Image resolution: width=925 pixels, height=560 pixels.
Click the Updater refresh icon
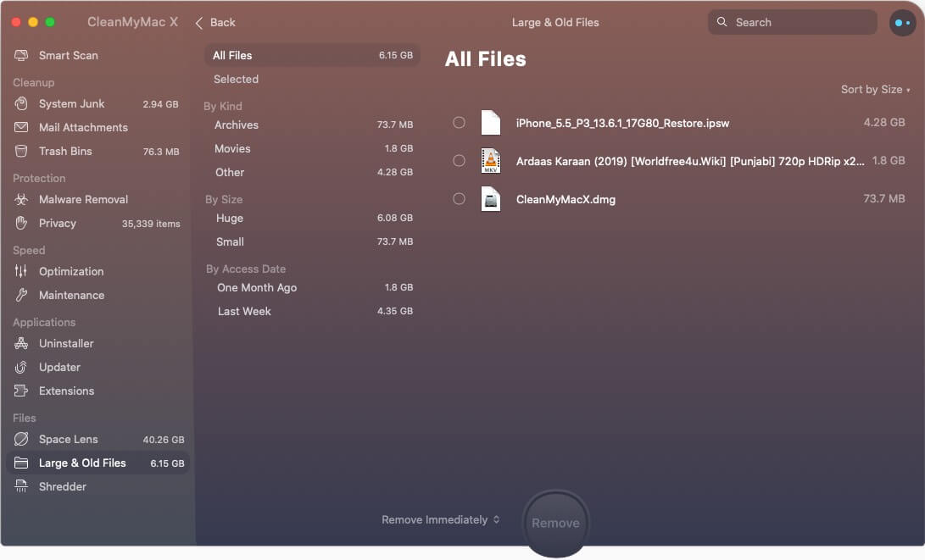tap(21, 367)
